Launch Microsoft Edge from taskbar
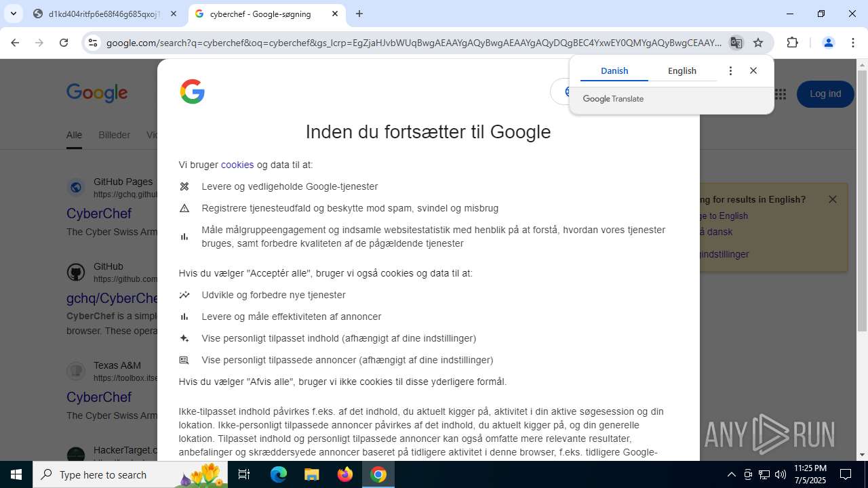This screenshot has width=868, height=488. coord(279,474)
